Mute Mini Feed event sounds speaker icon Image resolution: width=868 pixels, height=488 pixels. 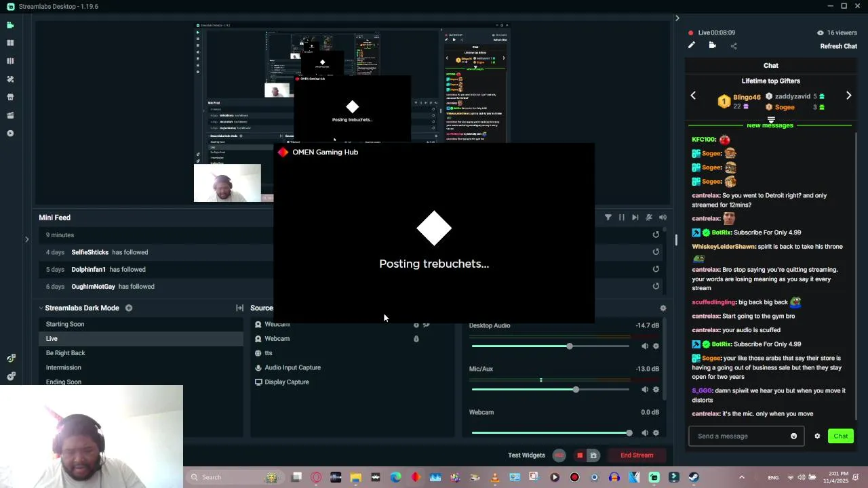click(663, 218)
